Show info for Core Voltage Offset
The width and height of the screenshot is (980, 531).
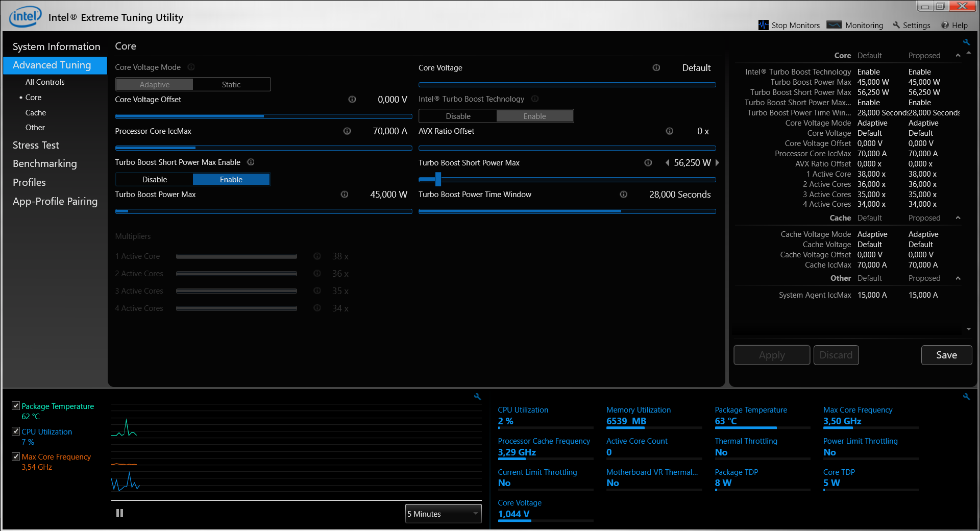tap(352, 100)
